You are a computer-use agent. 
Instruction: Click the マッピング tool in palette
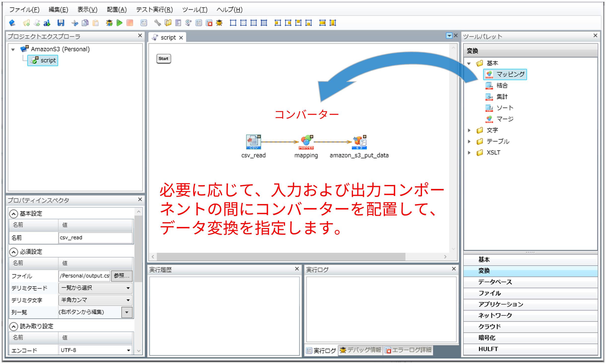point(505,74)
